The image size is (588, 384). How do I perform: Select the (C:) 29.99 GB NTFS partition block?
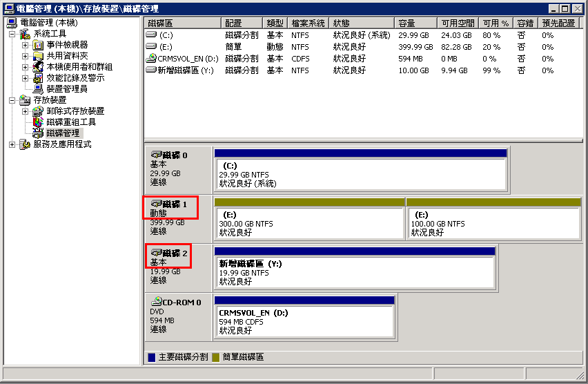tap(361, 175)
